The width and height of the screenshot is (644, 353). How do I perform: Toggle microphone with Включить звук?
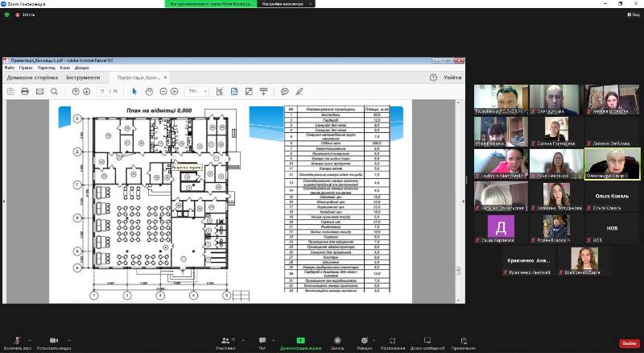point(18,343)
